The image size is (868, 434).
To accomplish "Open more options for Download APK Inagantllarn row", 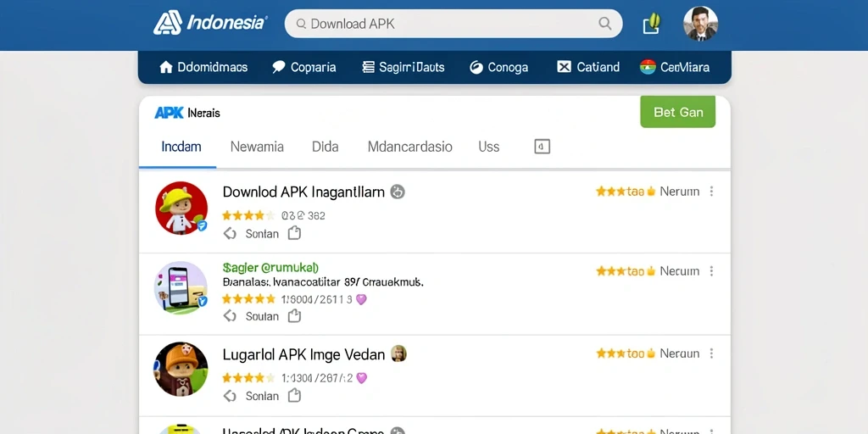I will 711,192.
